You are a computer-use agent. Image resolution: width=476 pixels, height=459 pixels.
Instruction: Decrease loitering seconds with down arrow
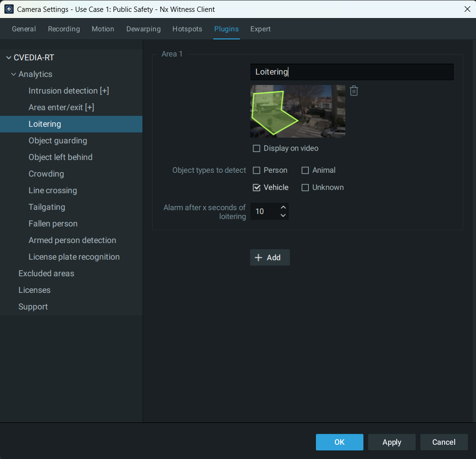click(x=283, y=215)
